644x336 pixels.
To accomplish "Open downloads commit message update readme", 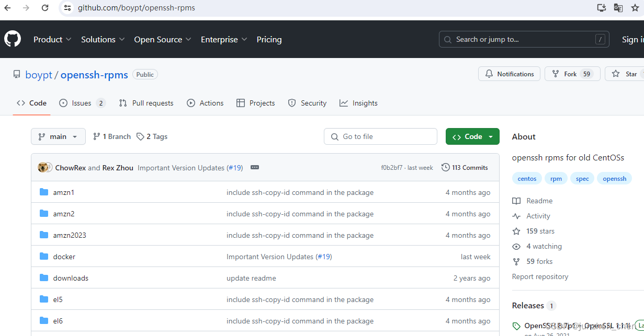I will tap(251, 278).
